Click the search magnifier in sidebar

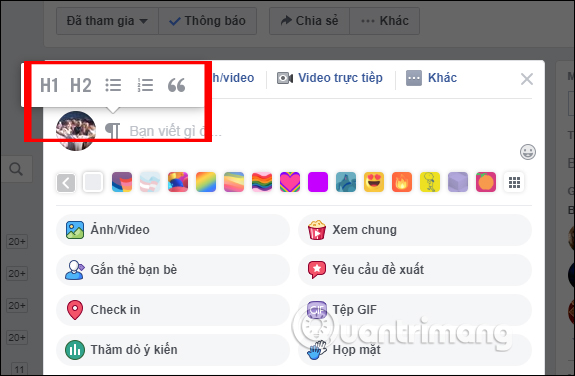pos(16,169)
